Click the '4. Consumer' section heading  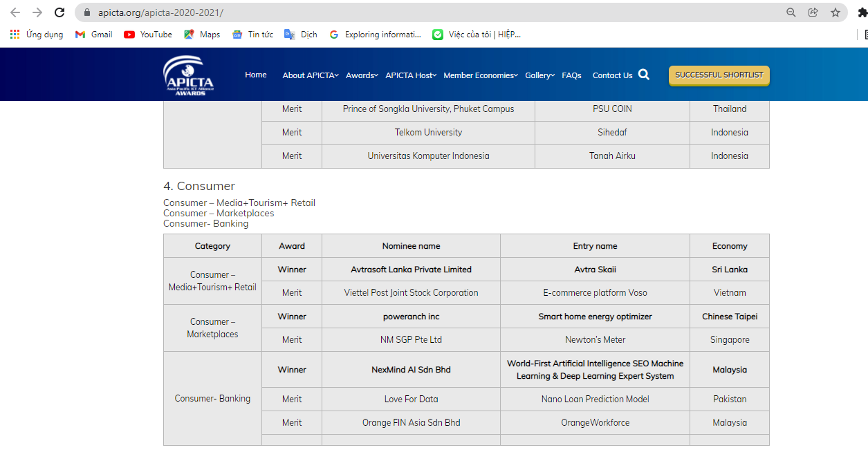click(x=199, y=186)
